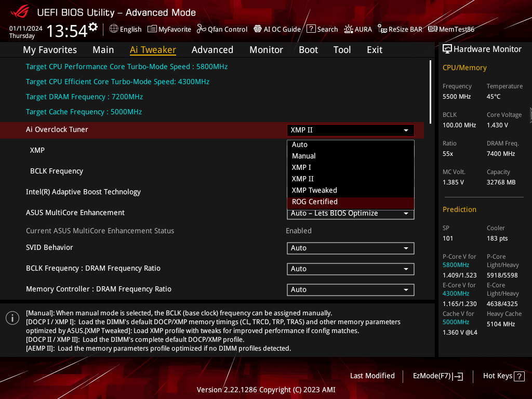Click the vertical scrollbar of settings list
Screen dimensions: 532x399
[430, 92]
